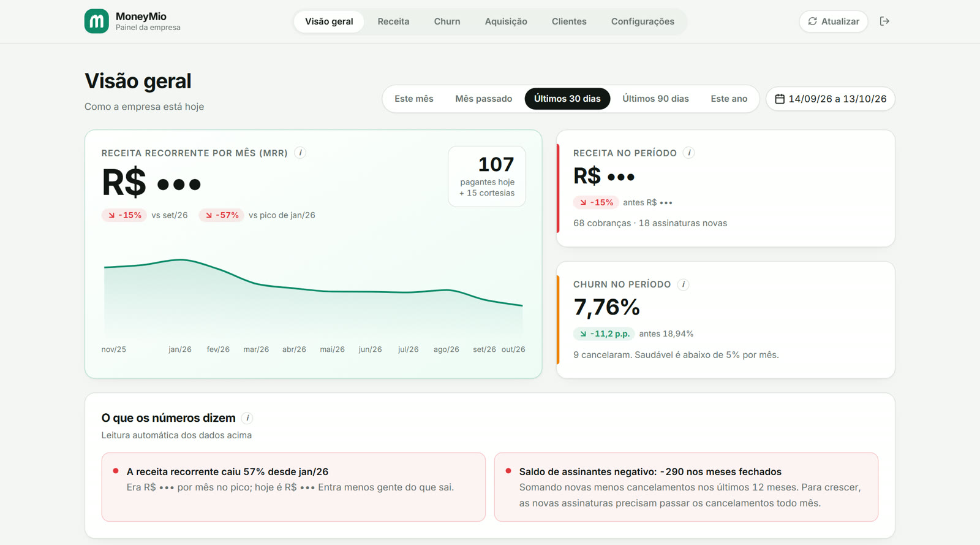Click the jan/26 label on the chart axis
The height and width of the screenshot is (545, 980).
coord(180,349)
